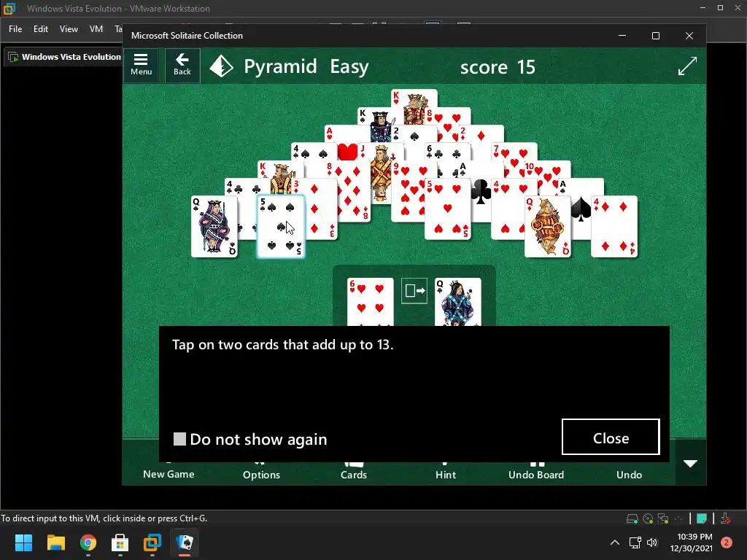Tap the 6 of clubs card

tap(447, 151)
